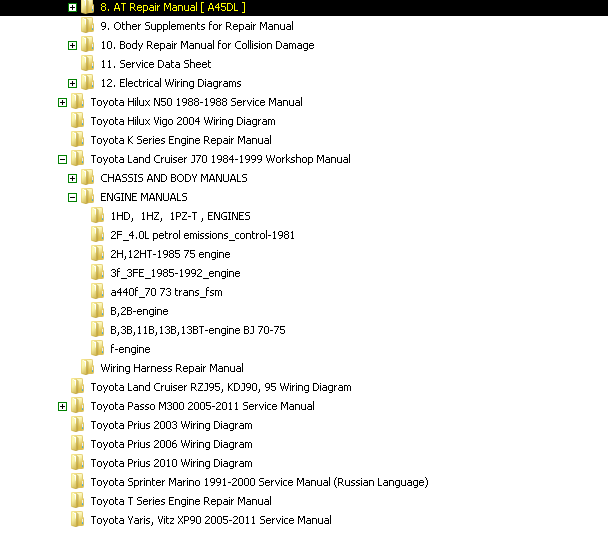Click folder icon of Toyota Passo M300
Image resolution: width=608 pixels, height=557 pixels.
[x=78, y=406]
